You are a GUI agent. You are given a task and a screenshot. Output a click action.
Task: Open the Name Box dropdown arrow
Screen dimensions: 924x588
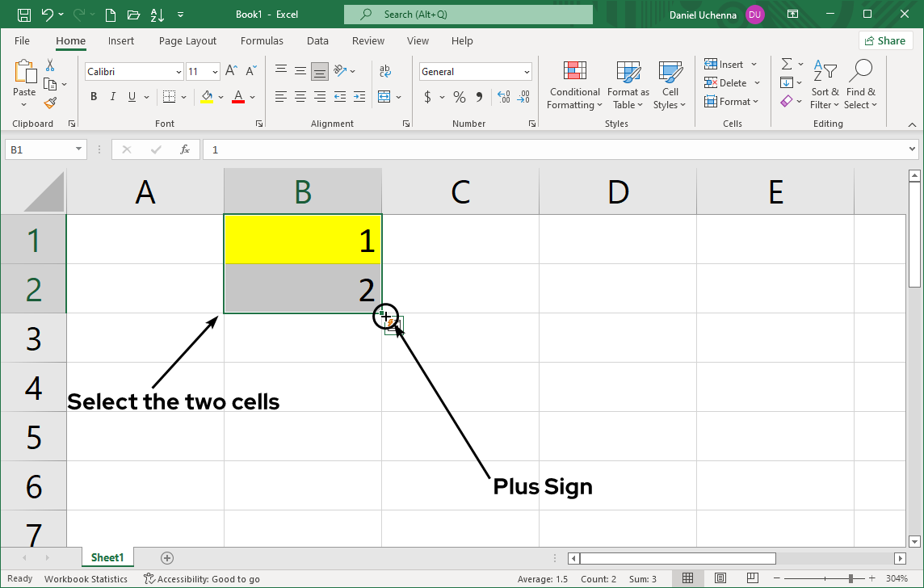[x=78, y=149]
